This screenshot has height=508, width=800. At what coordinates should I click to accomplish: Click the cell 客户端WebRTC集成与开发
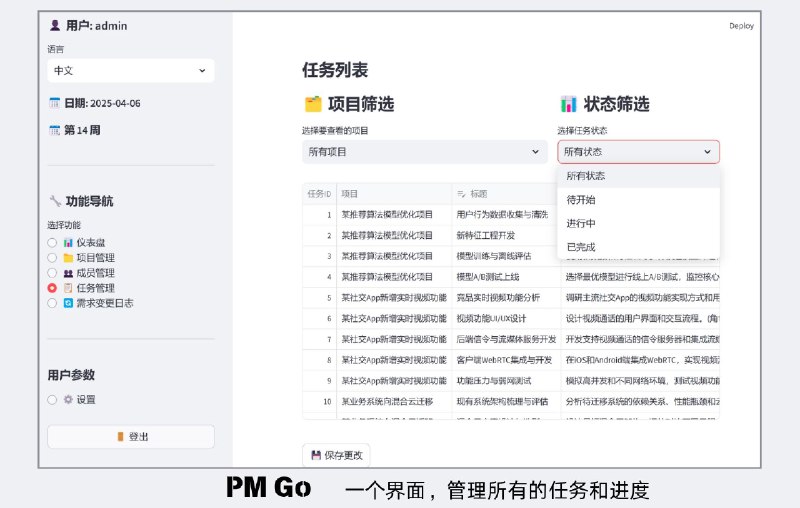[x=506, y=360]
